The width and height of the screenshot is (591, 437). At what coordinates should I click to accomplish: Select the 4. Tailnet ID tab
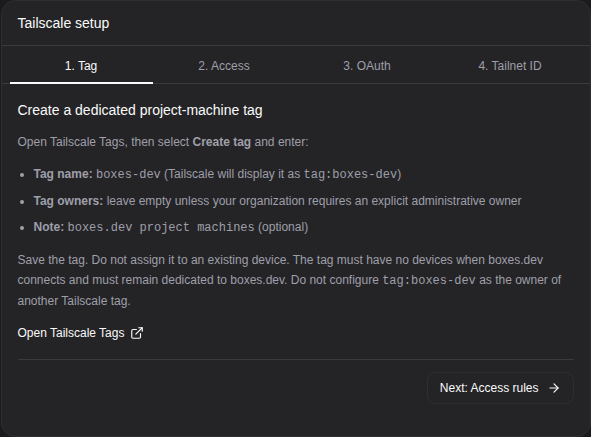[510, 66]
